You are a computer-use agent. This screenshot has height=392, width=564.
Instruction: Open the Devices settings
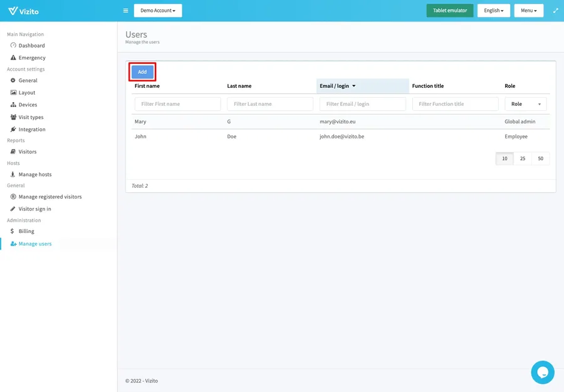[28, 105]
